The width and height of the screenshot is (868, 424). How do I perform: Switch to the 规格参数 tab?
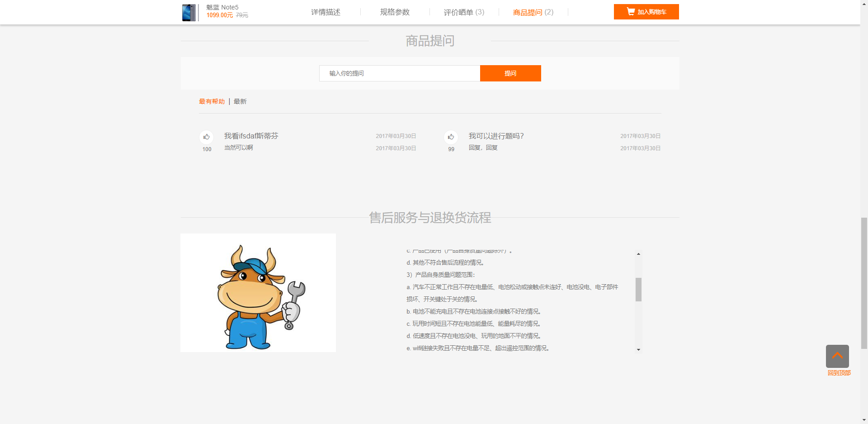[395, 12]
